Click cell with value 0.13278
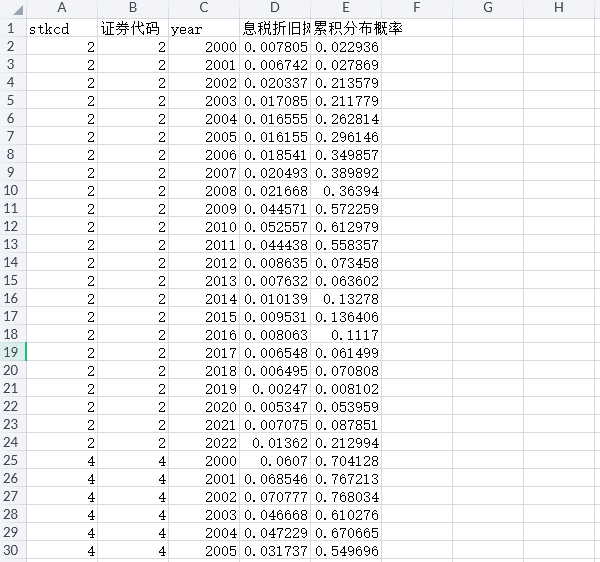 click(x=346, y=299)
